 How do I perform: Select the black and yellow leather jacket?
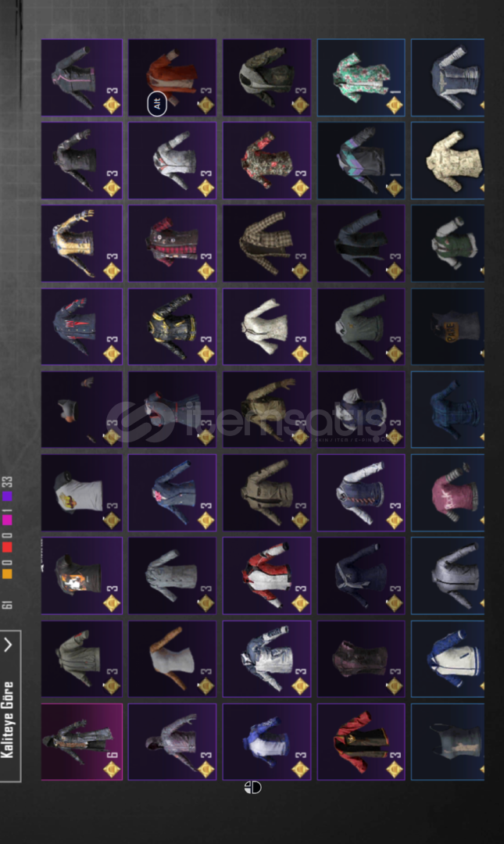173,326
